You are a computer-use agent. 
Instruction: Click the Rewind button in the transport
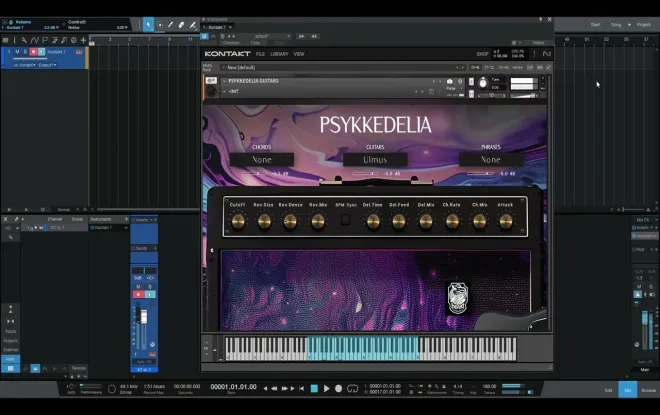coord(274,388)
